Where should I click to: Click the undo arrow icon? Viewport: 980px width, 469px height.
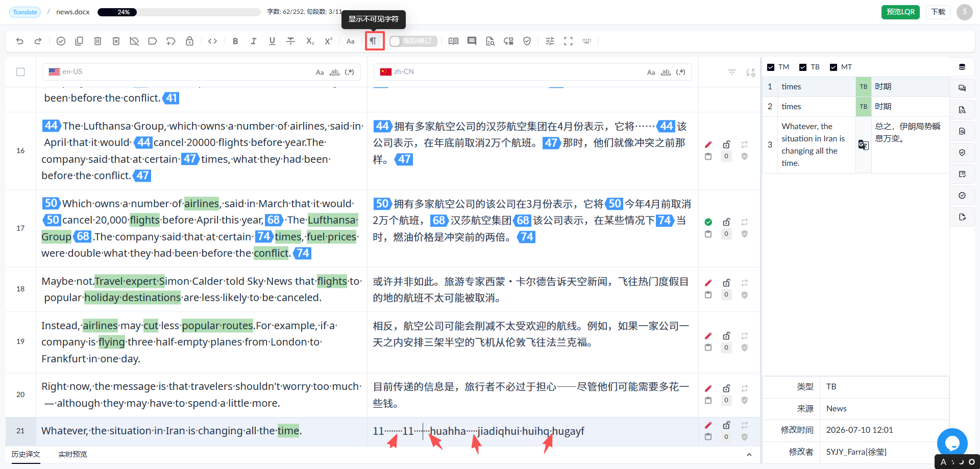click(20, 41)
